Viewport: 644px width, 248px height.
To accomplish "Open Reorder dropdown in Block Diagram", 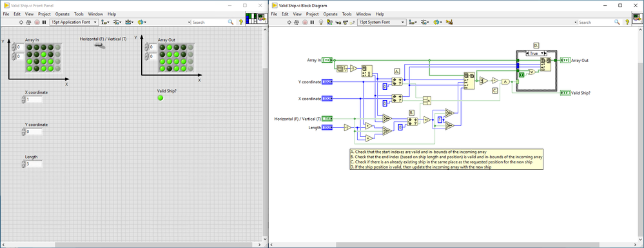I will (437, 22).
